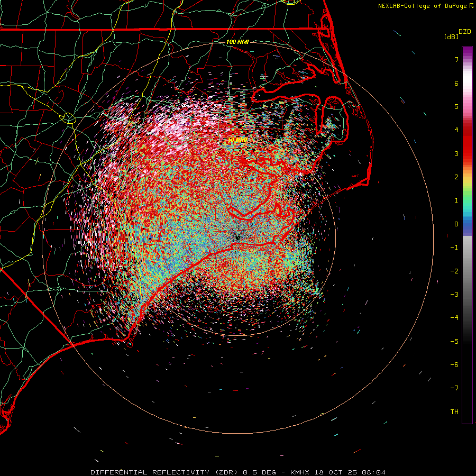Click the 100 NMI range ring label
Viewport: 476px width, 476px height.
237,42
